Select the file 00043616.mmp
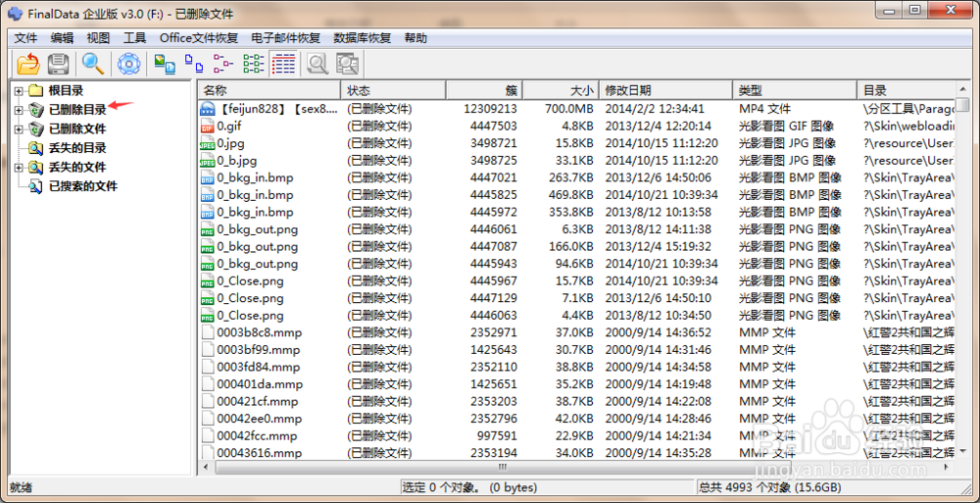 click(259, 453)
